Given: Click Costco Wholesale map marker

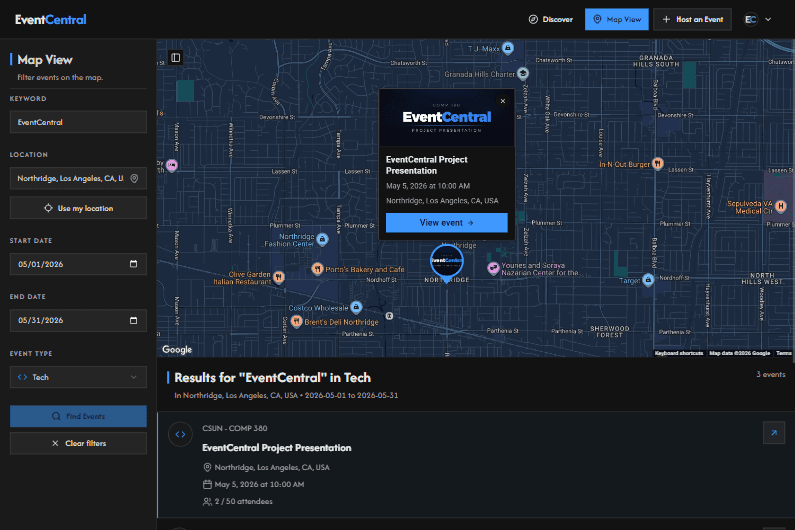Looking at the screenshot, I should 356,307.
